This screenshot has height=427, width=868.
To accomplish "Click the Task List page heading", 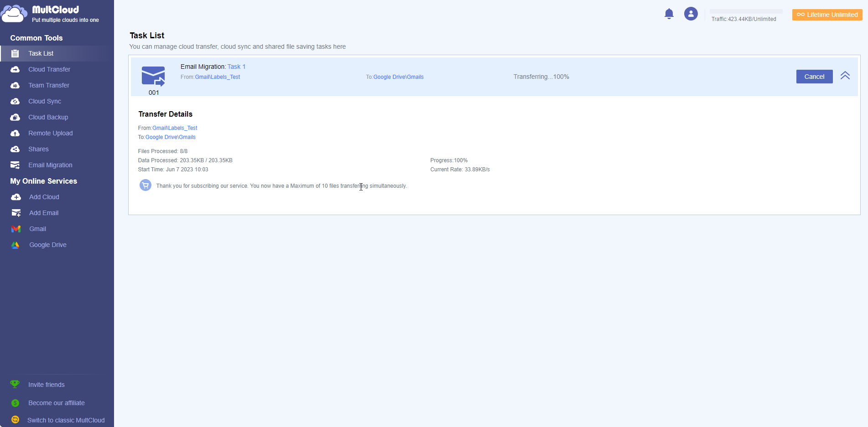I will tap(147, 36).
